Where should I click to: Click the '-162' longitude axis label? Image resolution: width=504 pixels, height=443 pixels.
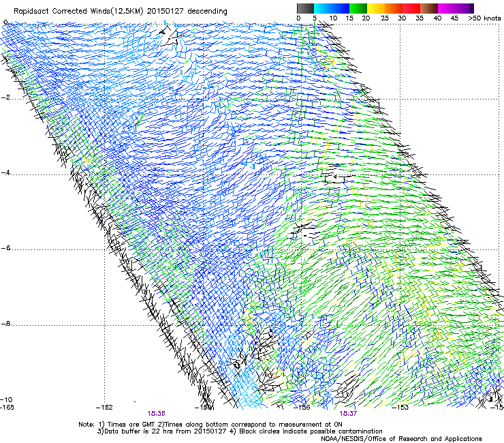click(x=104, y=408)
